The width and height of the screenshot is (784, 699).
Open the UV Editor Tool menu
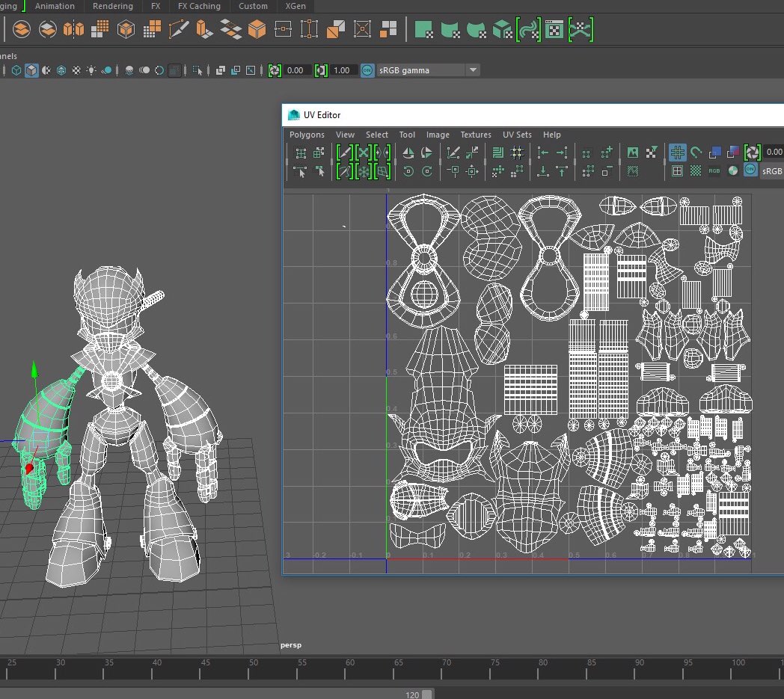pyautogui.click(x=407, y=135)
